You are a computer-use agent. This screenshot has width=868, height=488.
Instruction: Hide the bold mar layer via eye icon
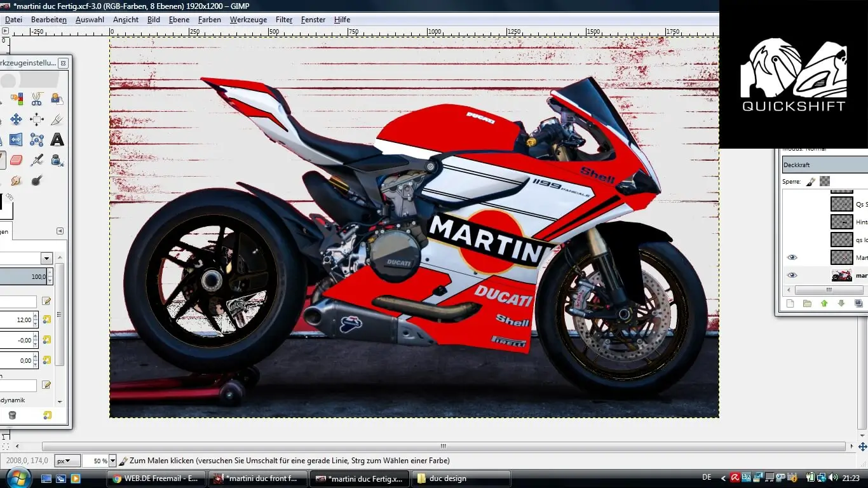point(792,275)
